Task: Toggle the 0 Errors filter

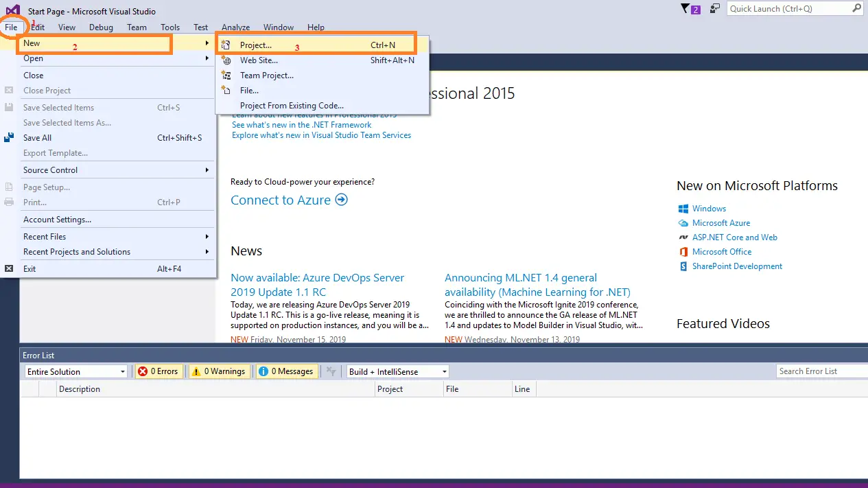Action: point(158,371)
